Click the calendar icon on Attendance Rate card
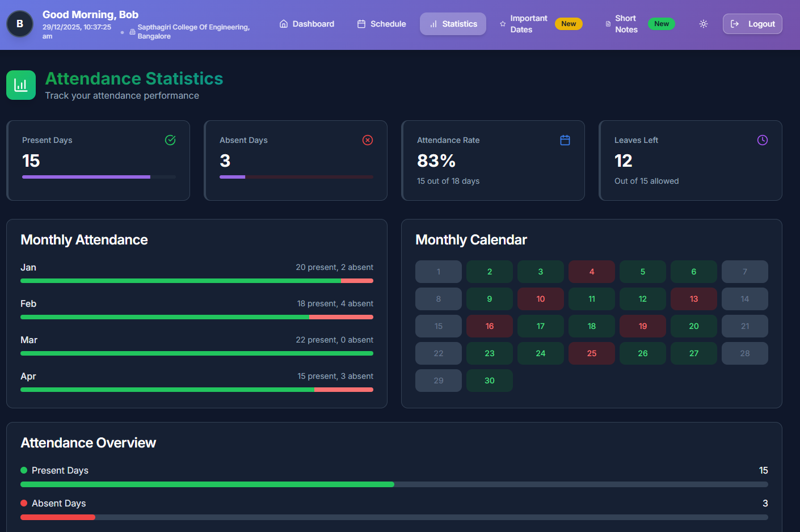Screen dimensions: 800x532 tap(565, 140)
